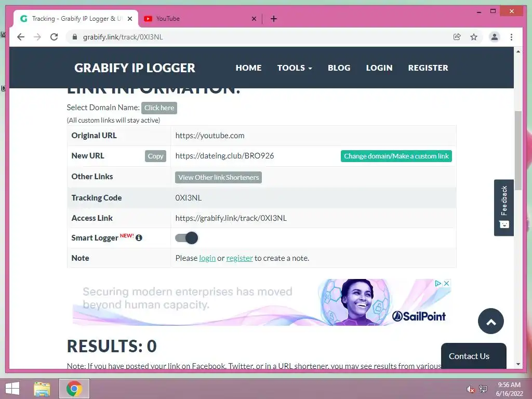Go to HOME in site navigation
Viewport: 532px width, 399px height.
click(x=248, y=68)
